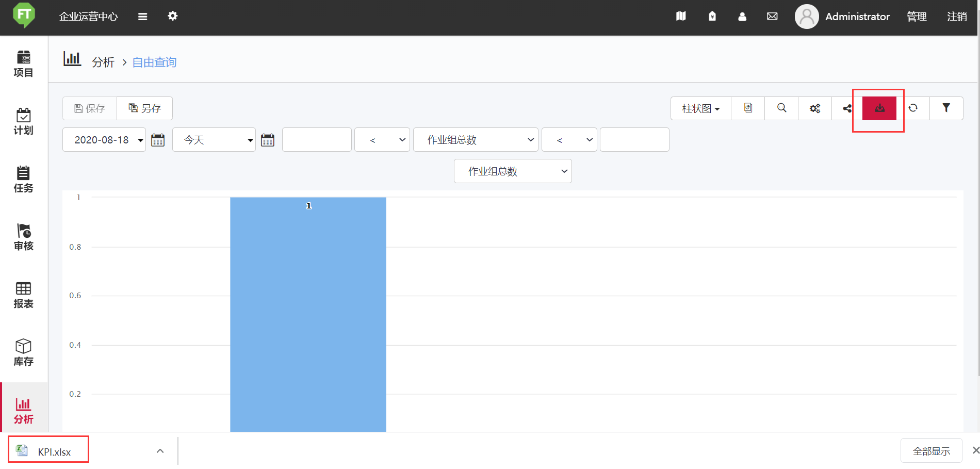980x469 pixels.
Task: Open the 今天 date range dropdown
Action: (214, 140)
